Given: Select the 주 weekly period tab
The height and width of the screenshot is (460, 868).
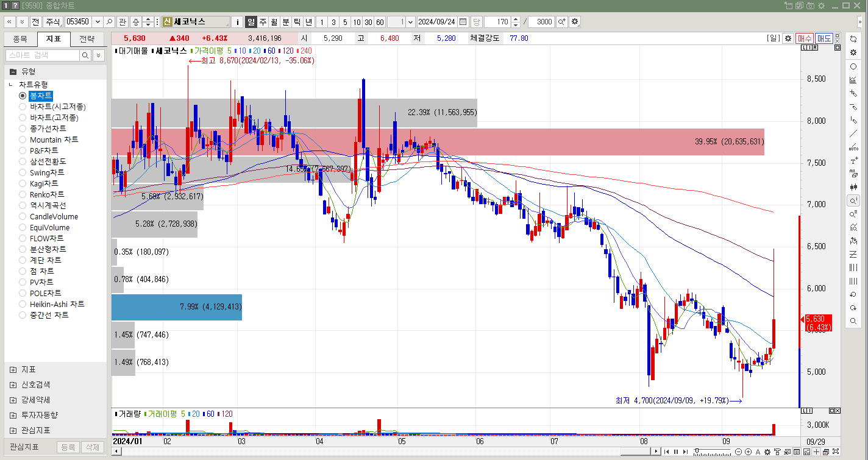Looking at the screenshot, I should pos(263,21).
